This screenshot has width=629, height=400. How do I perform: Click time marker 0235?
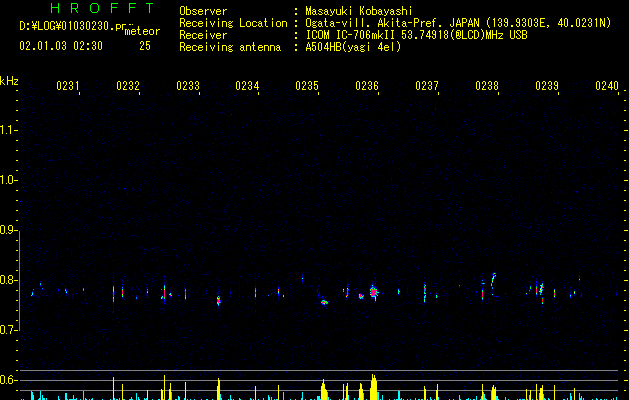[307, 86]
